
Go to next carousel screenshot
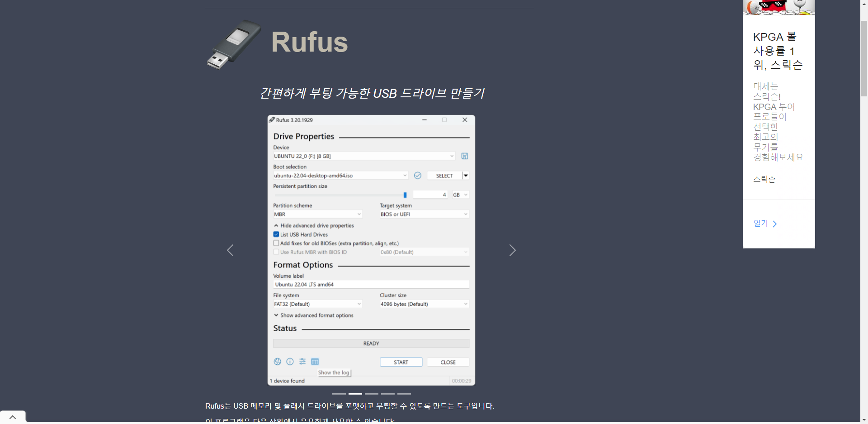512,250
